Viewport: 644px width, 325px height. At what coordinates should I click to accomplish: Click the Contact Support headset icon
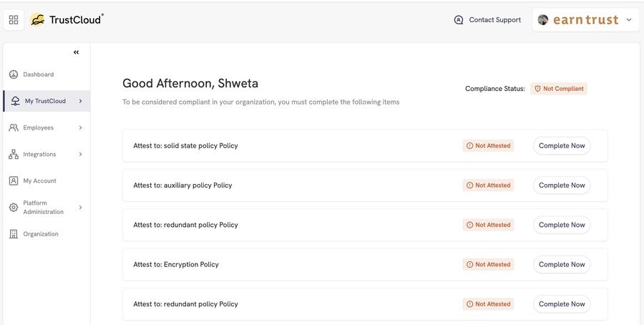459,20
